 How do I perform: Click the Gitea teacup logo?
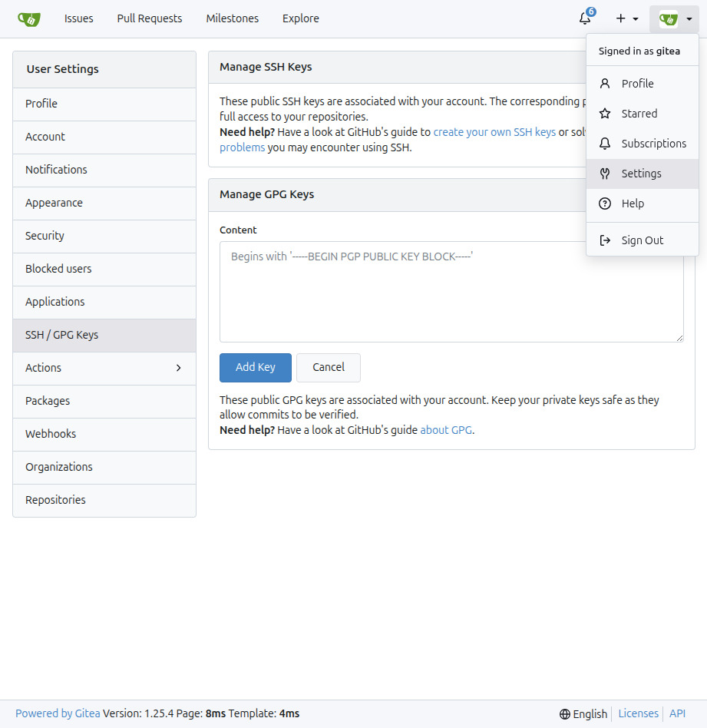click(x=30, y=18)
